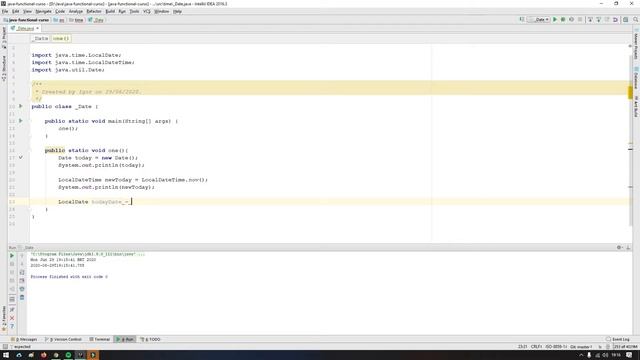Open the Terminal tool window tab
This screenshot has height=360, width=640.
click(x=100, y=339)
